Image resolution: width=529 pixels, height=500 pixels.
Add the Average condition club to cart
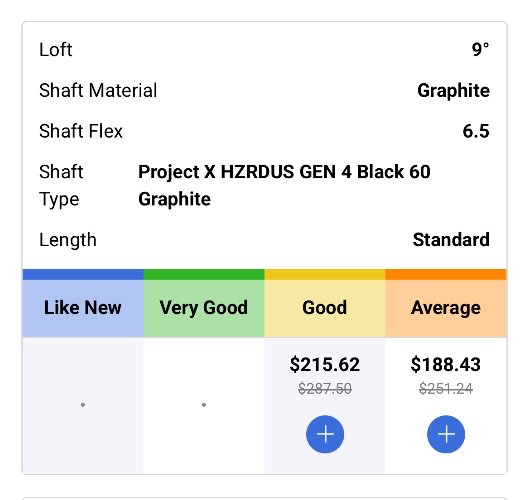446,434
